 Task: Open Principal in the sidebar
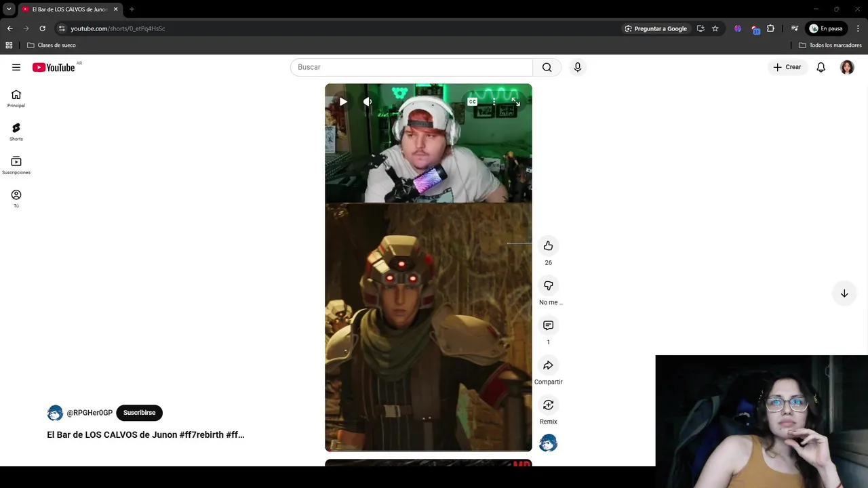point(16,99)
